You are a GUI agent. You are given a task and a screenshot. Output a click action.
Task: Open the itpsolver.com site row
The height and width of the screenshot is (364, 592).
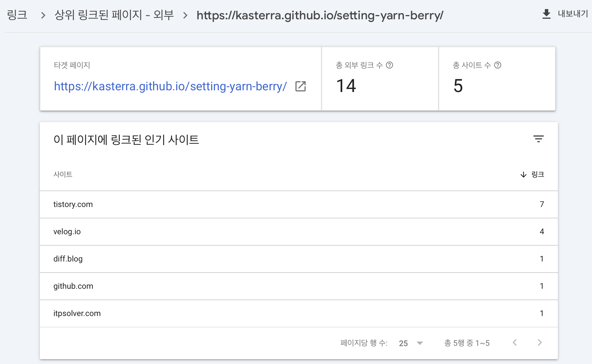pyautogui.click(x=77, y=313)
